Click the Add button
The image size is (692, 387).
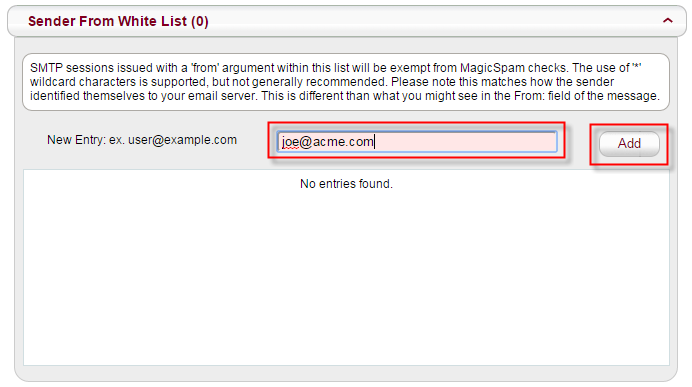(629, 143)
